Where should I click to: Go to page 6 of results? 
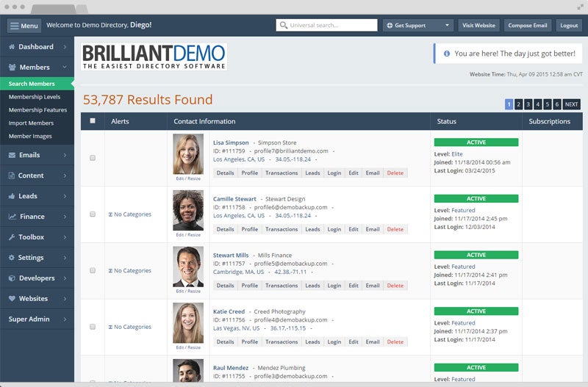coord(557,104)
